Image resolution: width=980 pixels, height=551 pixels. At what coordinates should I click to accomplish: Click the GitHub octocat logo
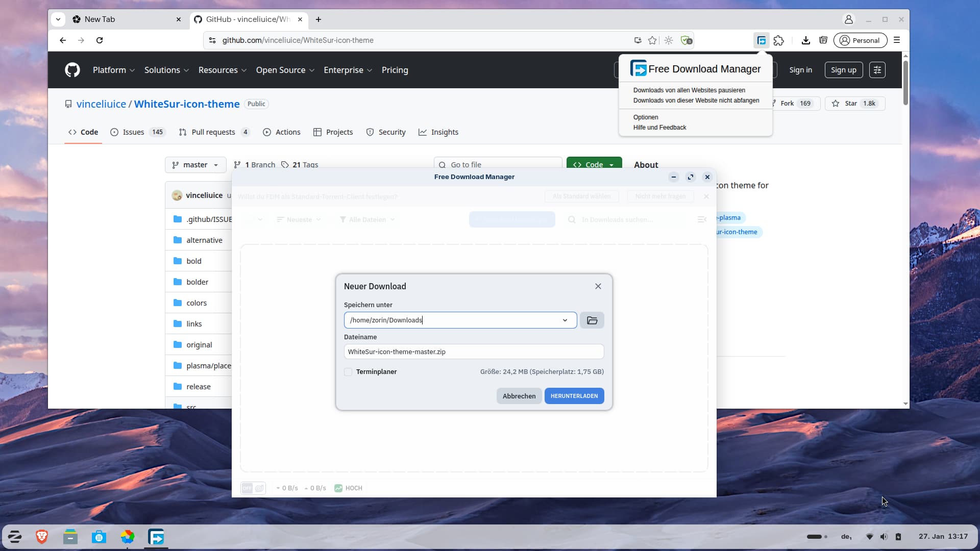(x=72, y=70)
